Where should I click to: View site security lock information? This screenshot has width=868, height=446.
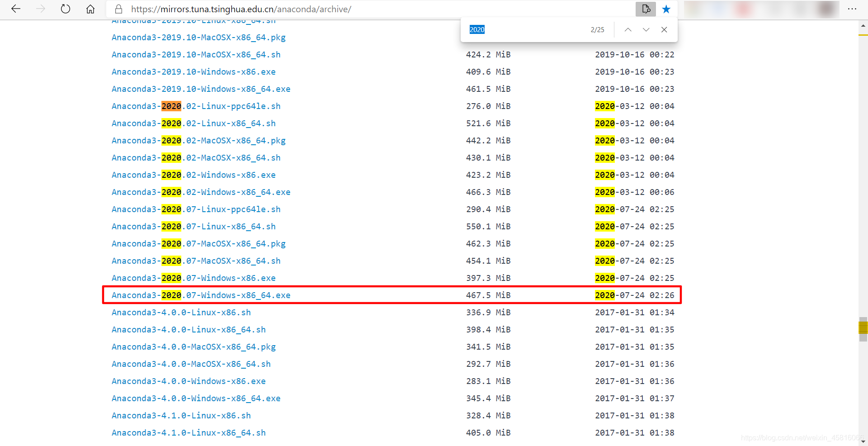pos(118,9)
